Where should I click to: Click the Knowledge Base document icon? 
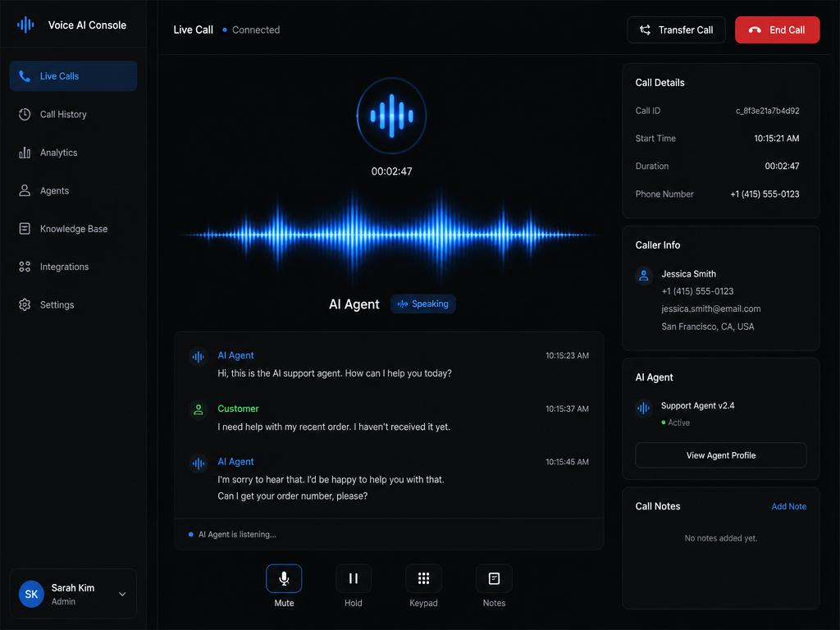coord(25,229)
